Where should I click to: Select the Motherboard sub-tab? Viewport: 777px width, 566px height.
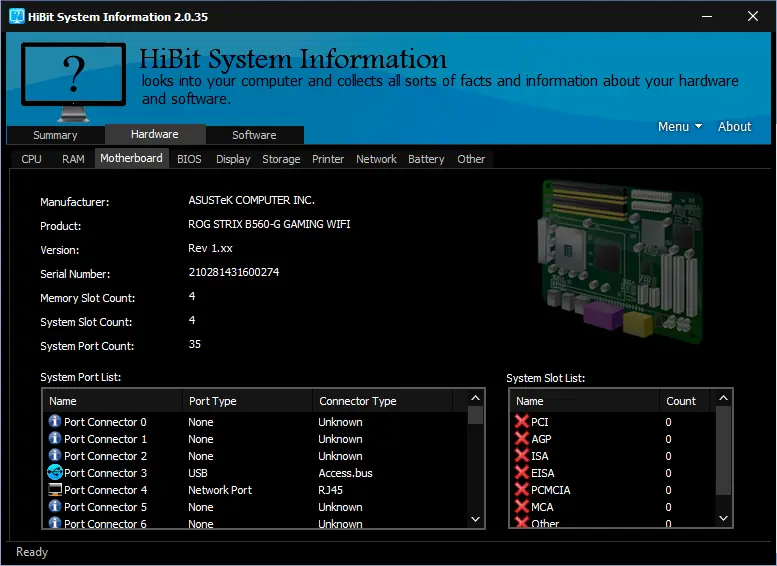point(131,158)
